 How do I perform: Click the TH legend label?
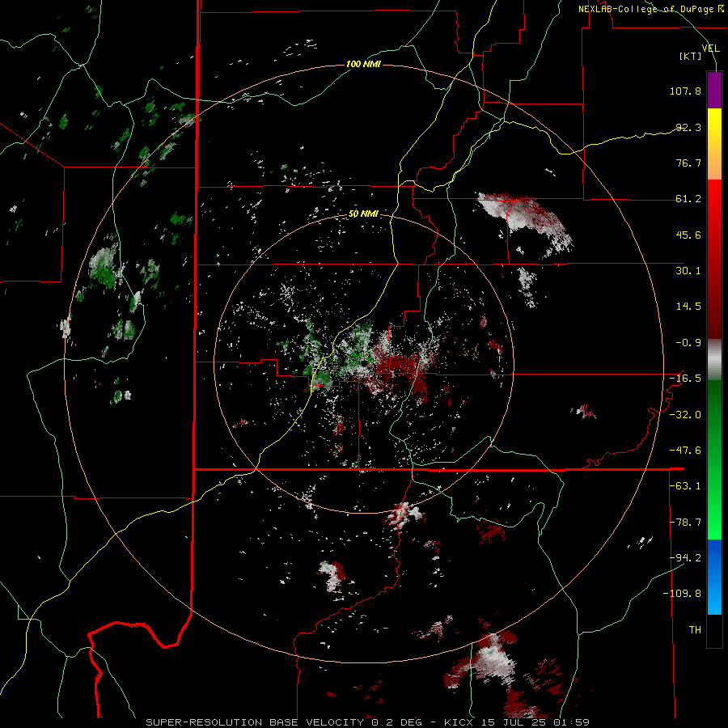(695, 630)
